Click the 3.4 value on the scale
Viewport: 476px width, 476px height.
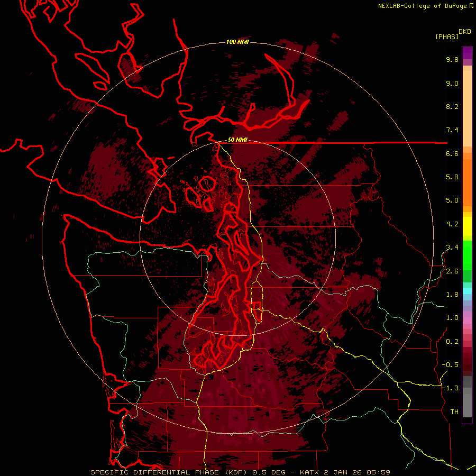click(x=452, y=248)
